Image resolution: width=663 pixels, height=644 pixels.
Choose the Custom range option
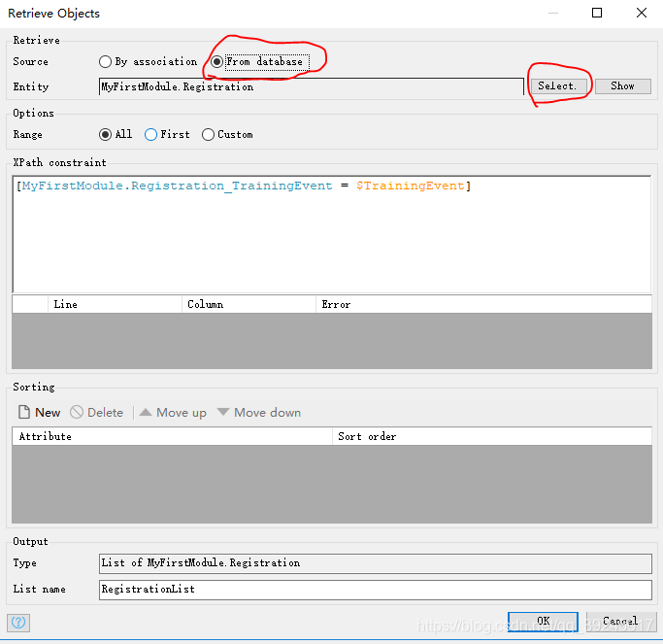pyautogui.click(x=209, y=134)
